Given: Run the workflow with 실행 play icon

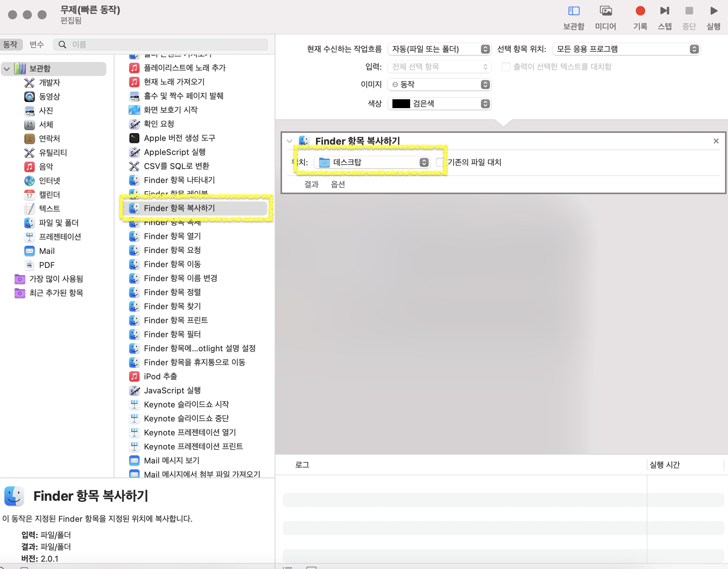Looking at the screenshot, I should tap(713, 11).
